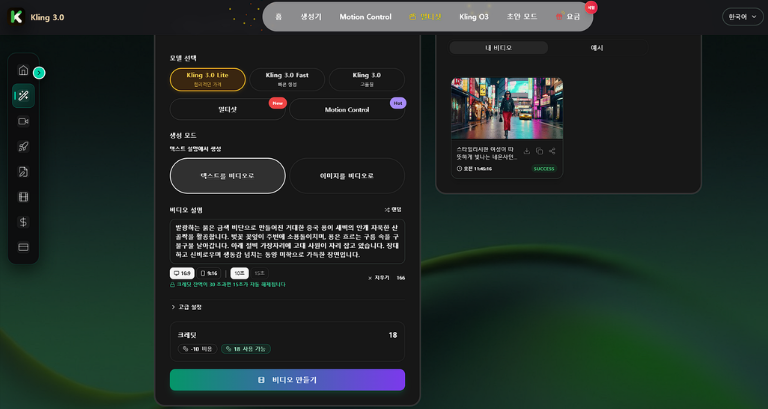Select the 16:9 aspect ratio
Viewport: 768px width, 409px height.
[182, 273]
